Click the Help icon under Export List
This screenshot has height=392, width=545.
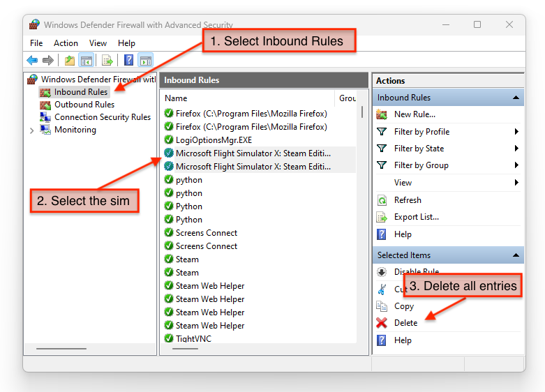[x=382, y=234]
